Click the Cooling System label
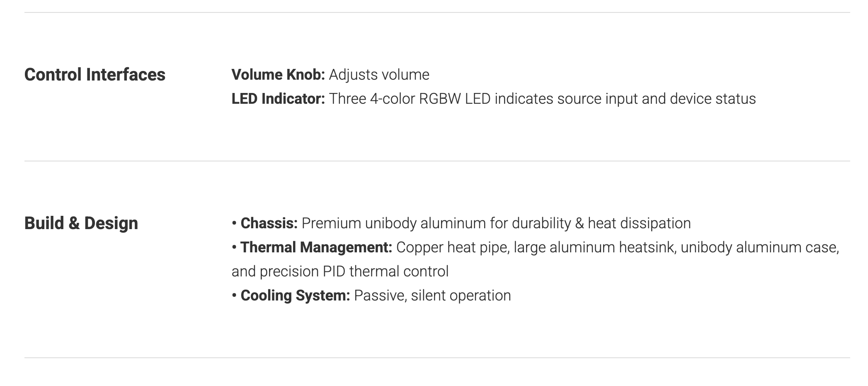The height and width of the screenshot is (386, 868). coord(295,296)
